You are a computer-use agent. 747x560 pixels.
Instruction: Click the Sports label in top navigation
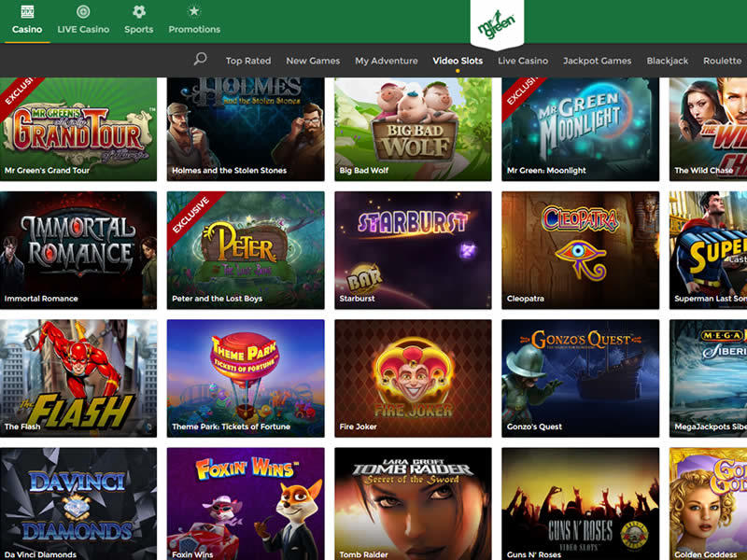click(x=138, y=30)
